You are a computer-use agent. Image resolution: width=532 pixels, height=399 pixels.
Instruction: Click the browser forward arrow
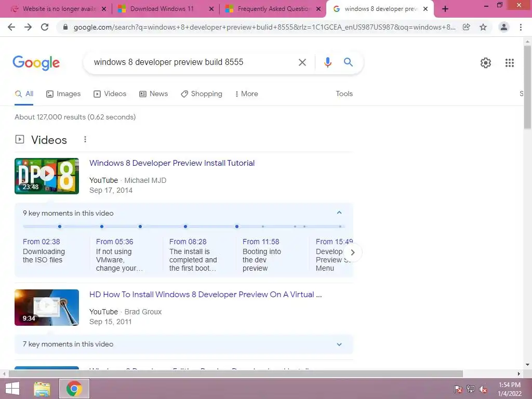[28, 27]
